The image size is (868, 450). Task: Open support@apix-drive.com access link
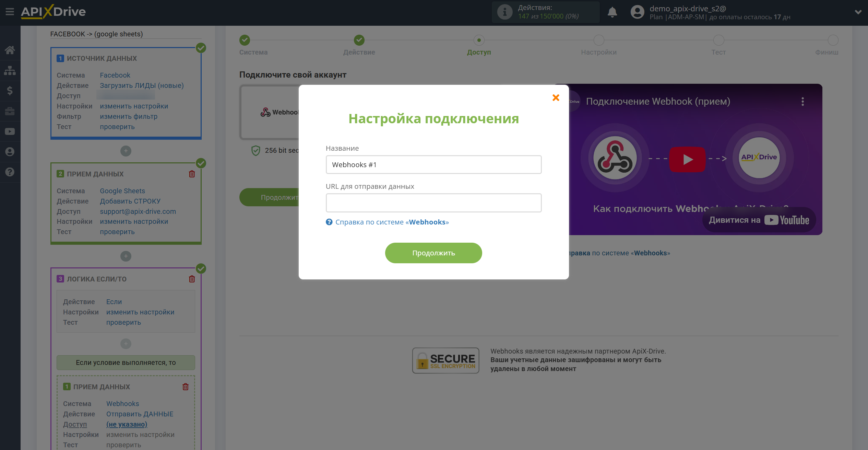(x=138, y=211)
